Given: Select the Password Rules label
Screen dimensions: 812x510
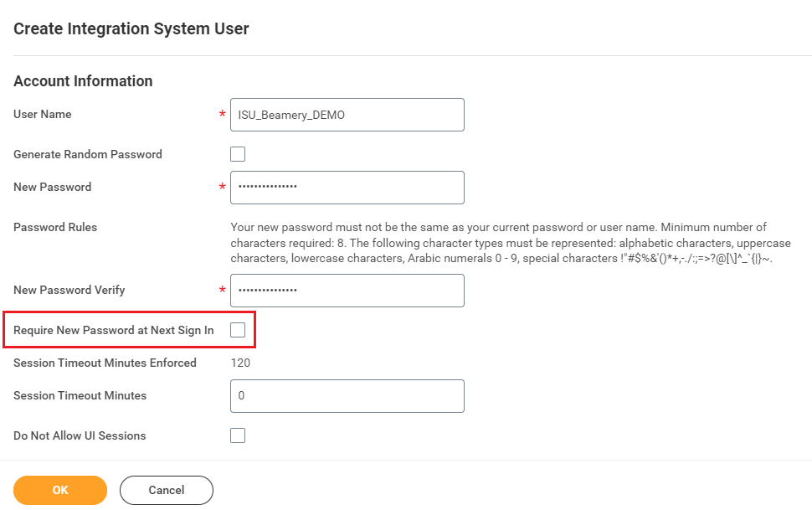Looking at the screenshot, I should (55, 227).
